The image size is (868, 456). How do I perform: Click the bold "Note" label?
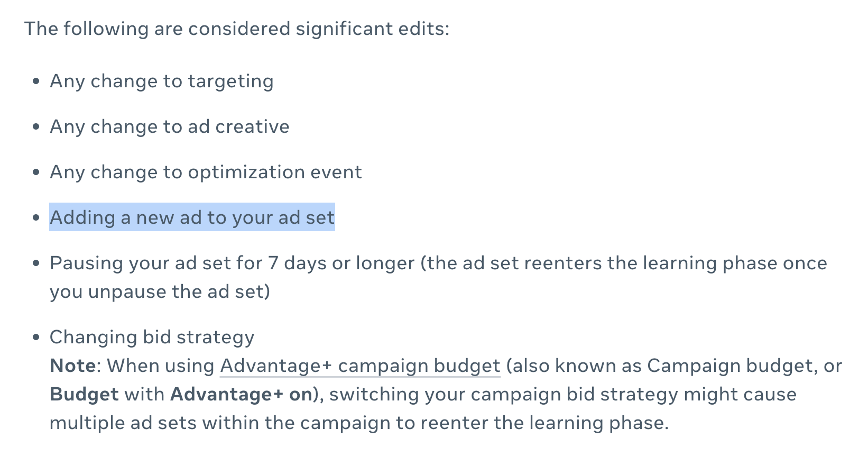tap(73, 366)
